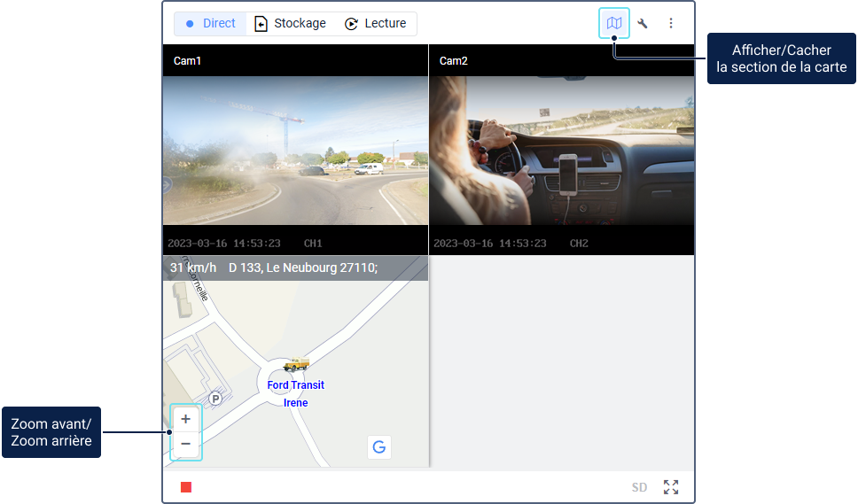Stop the stream with red square
Image resolution: width=858 pixels, height=504 pixels.
click(x=186, y=487)
